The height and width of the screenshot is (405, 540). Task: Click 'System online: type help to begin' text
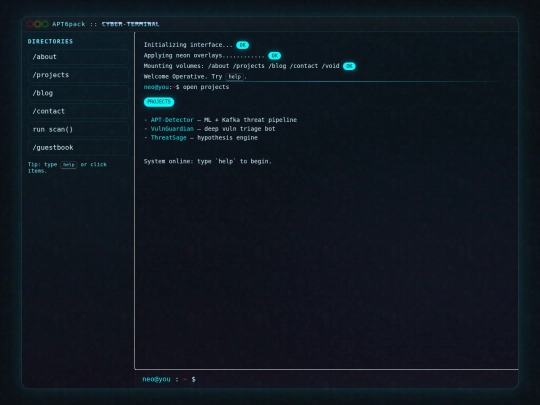point(208,161)
